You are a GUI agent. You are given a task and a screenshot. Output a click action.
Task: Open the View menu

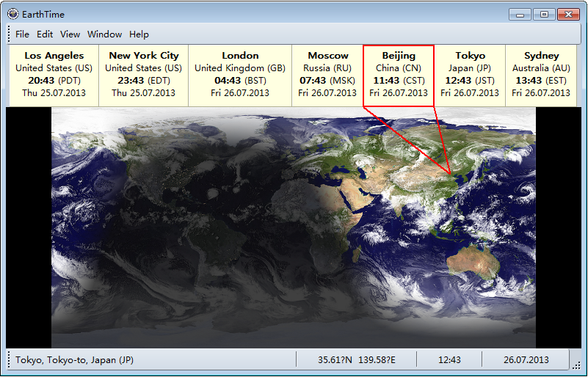click(x=70, y=34)
